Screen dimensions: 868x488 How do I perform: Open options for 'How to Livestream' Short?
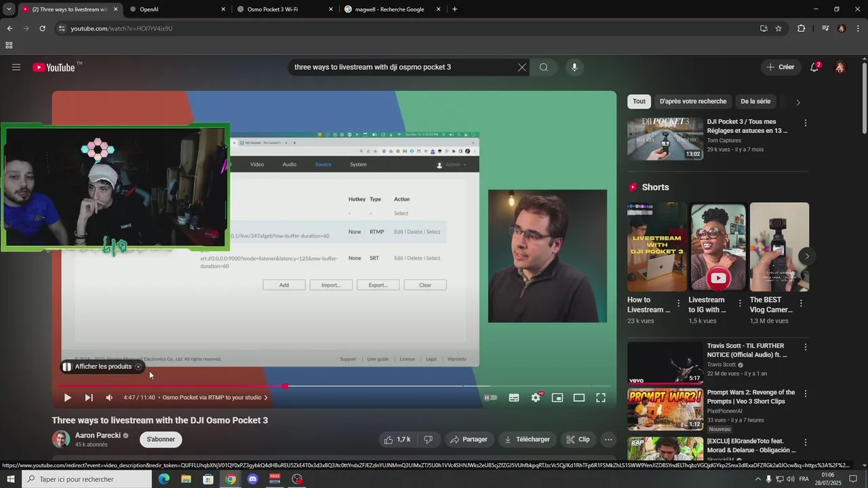tap(678, 304)
